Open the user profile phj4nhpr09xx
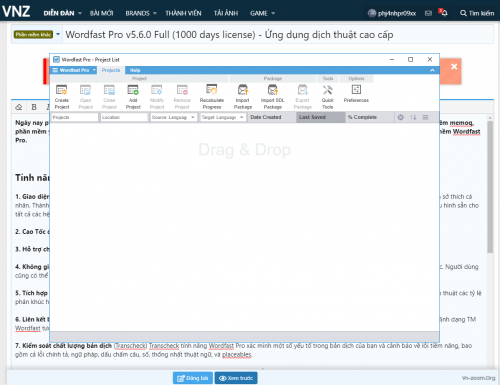 392,13
